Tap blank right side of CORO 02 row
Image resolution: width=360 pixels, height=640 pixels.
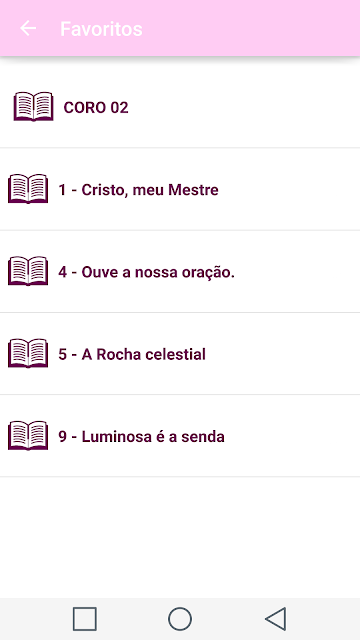click(x=245, y=107)
